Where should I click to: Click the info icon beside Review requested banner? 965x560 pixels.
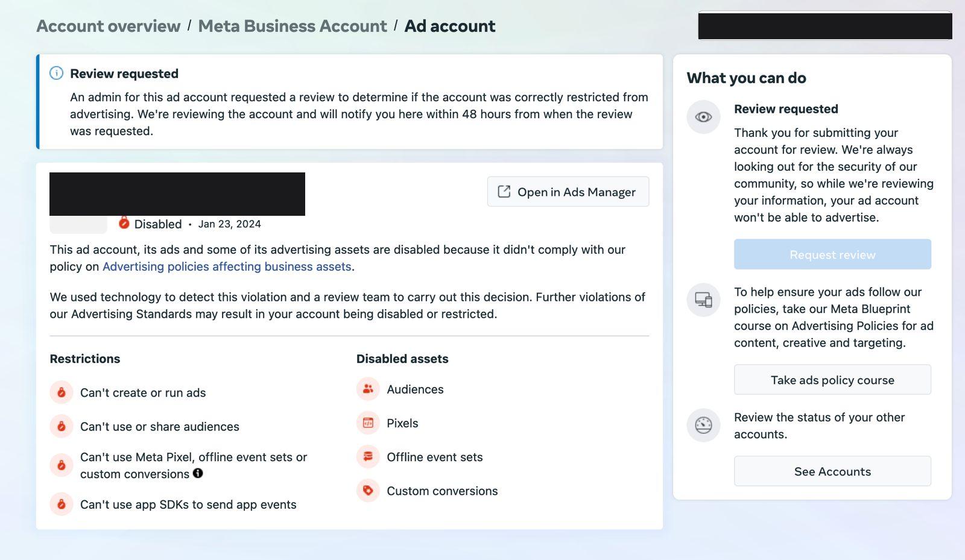click(56, 74)
